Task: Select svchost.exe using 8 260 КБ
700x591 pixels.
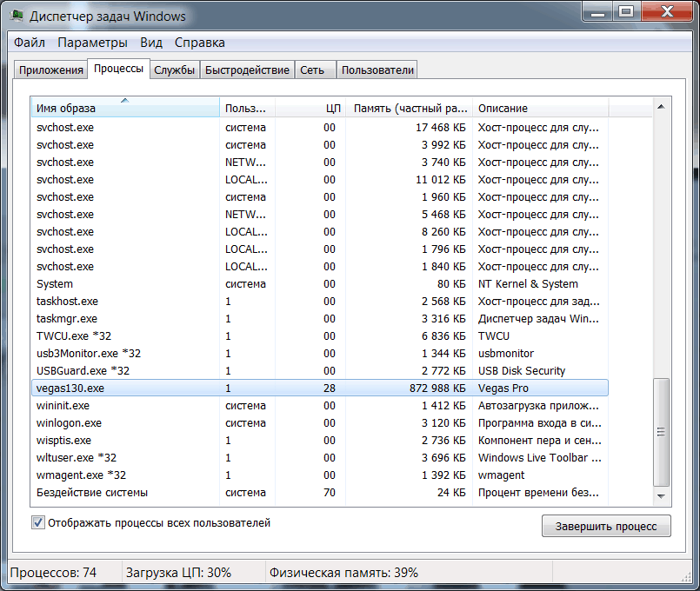Action: point(320,231)
